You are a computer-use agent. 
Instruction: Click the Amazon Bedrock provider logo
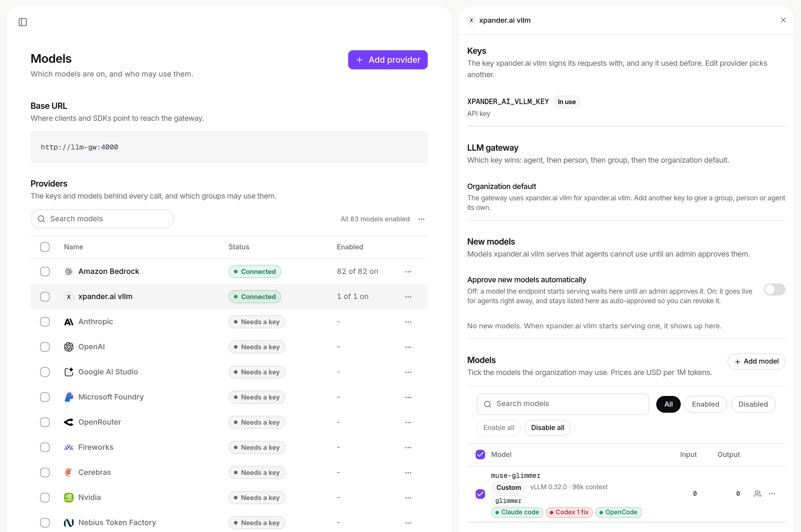point(68,272)
